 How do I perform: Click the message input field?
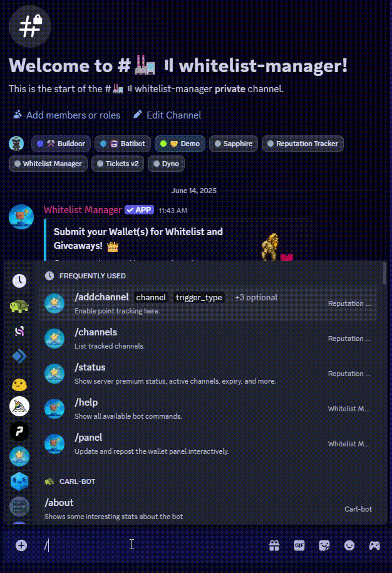click(153, 545)
